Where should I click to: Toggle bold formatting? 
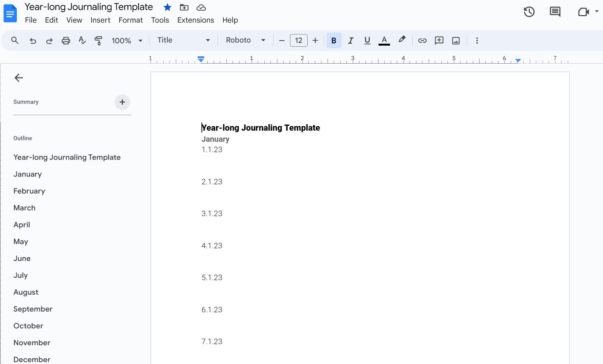[x=334, y=41]
